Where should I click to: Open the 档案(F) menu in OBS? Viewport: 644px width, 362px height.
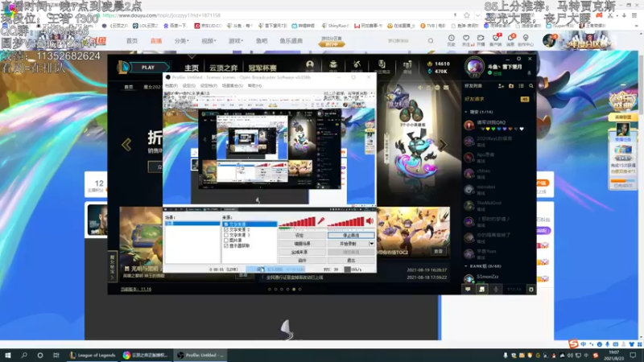(171, 86)
